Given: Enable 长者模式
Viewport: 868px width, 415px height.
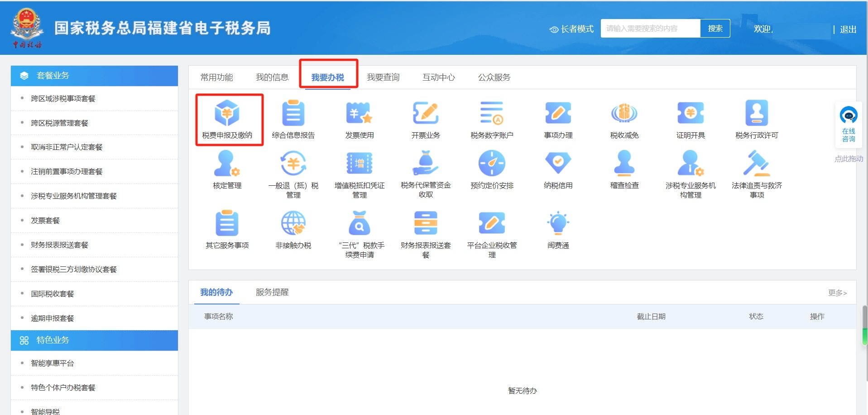Looking at the screenshot, I should coord(571,28).
